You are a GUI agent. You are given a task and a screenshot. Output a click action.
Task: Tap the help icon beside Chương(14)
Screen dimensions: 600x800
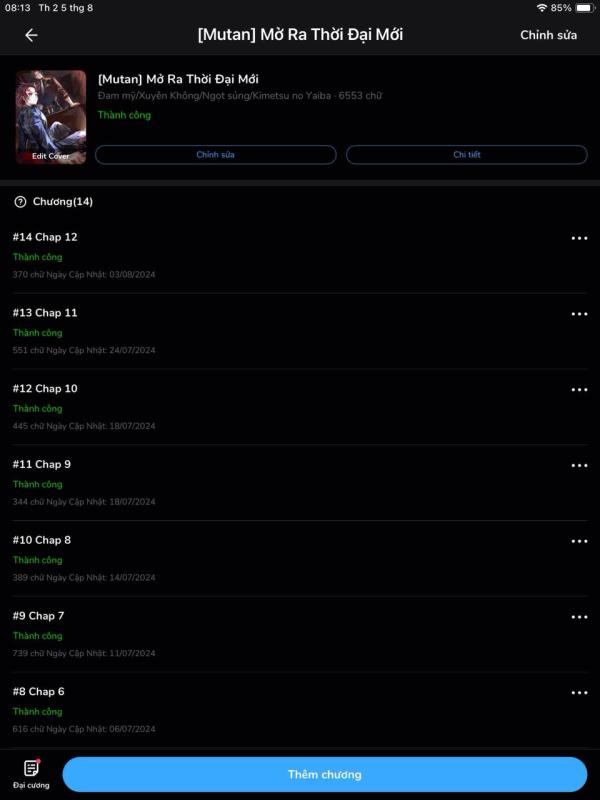[20, 202]
